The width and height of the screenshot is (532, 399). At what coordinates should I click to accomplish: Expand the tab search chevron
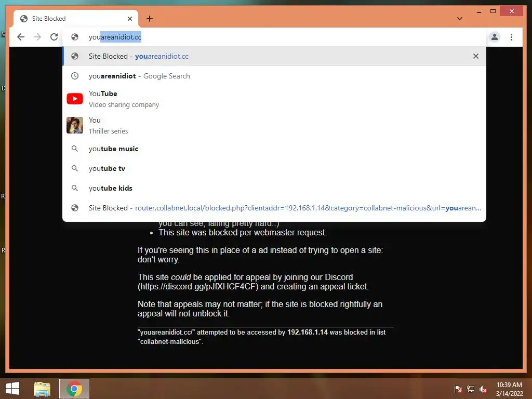[x=459, y=19]
